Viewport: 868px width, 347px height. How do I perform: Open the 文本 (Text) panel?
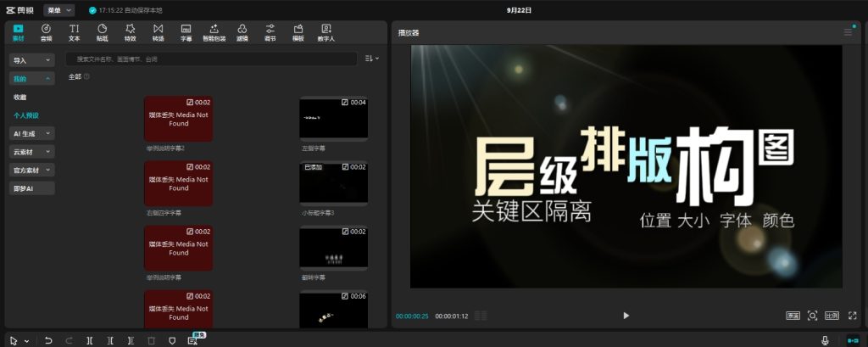point(74,32)
